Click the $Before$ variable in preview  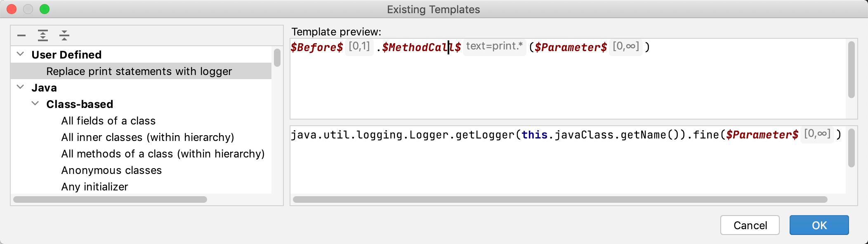[317, 47]
